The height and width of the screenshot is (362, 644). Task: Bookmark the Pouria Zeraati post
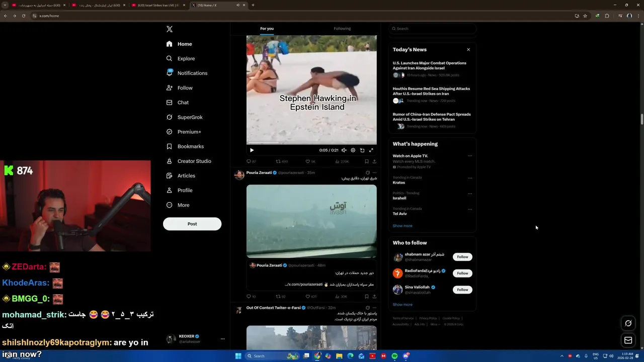pos(367,297)
